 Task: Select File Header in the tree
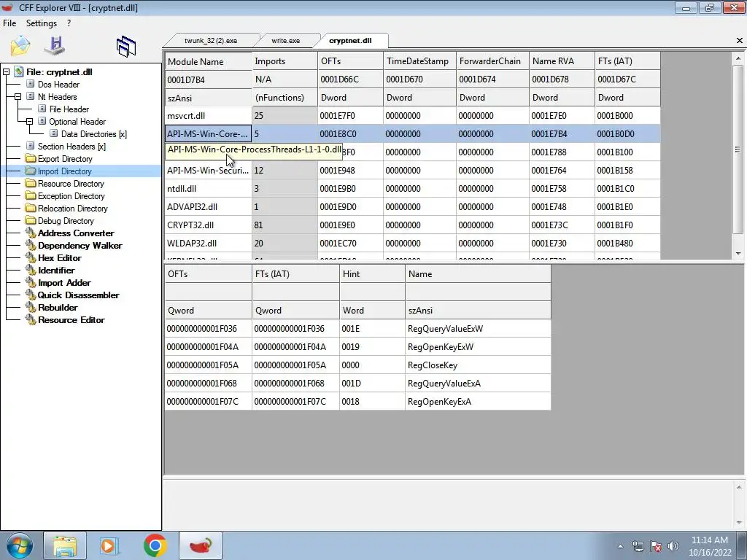coord(69,109)
